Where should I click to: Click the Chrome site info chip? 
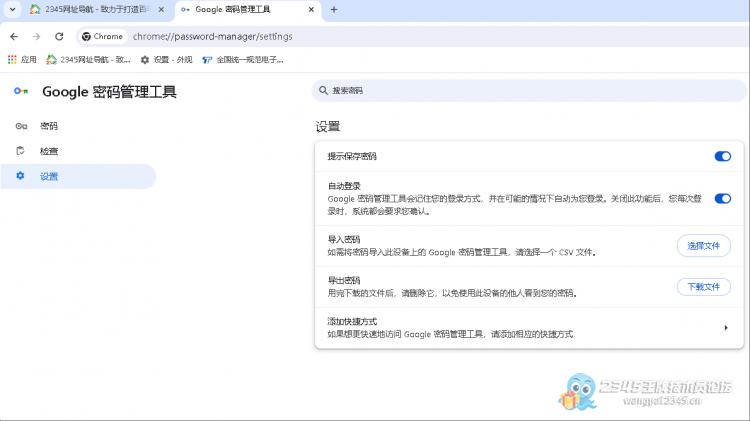pyautogui.click(x=102, y=36)
